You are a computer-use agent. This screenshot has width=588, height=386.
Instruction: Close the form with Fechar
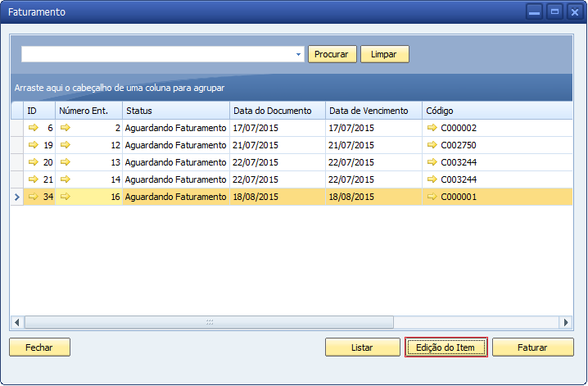39,347
